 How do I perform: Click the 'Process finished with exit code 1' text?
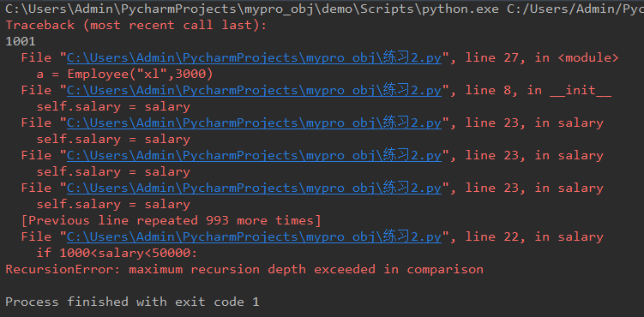pos(132,302)
